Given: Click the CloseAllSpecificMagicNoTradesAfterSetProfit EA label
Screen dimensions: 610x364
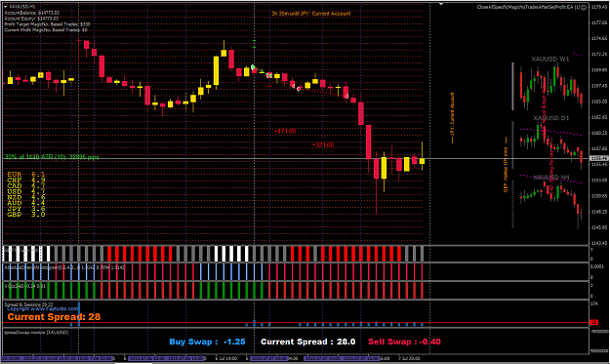Looking at the screenshot, I should pos(528,7).
